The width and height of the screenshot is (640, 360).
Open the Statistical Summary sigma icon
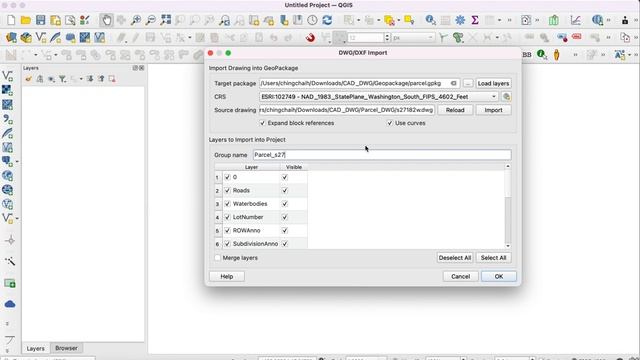tap(475, 20)
